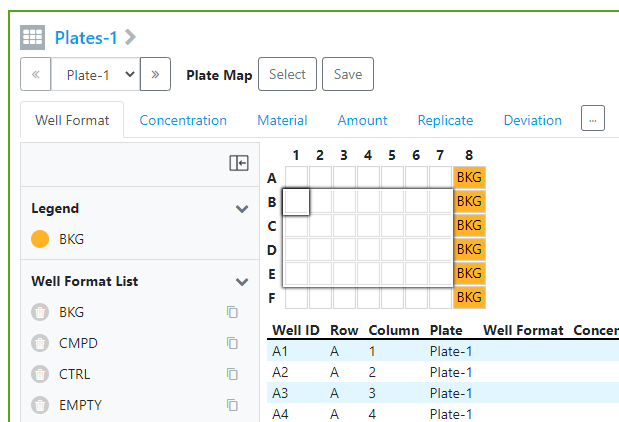Image resolution: width=619 pixels, height=422 pixels.
Task: Show more tabs with the ellipsis button
Action: pyautogui.click(x=592, y=119)
